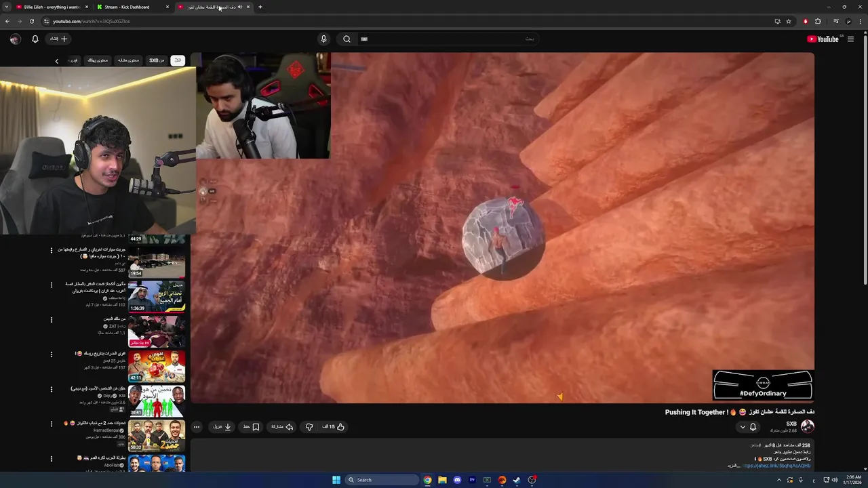
Task: Bookmark this page with the star icon
Action: (789, 21)
